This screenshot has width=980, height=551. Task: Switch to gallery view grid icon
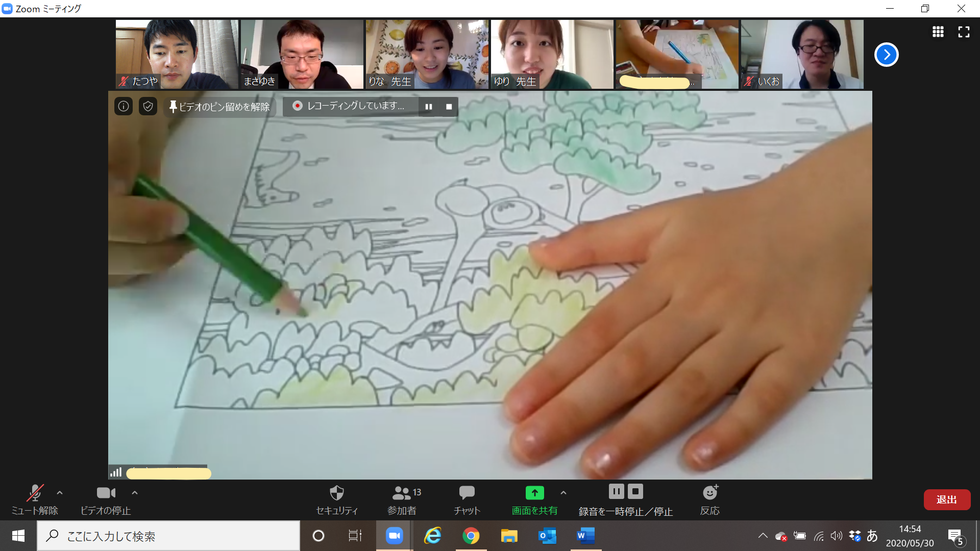coord(938,32)
